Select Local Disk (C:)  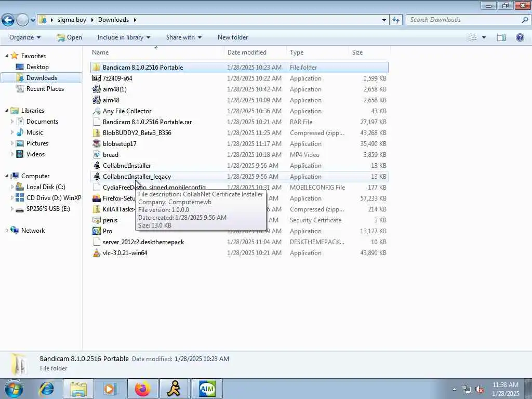46,187
